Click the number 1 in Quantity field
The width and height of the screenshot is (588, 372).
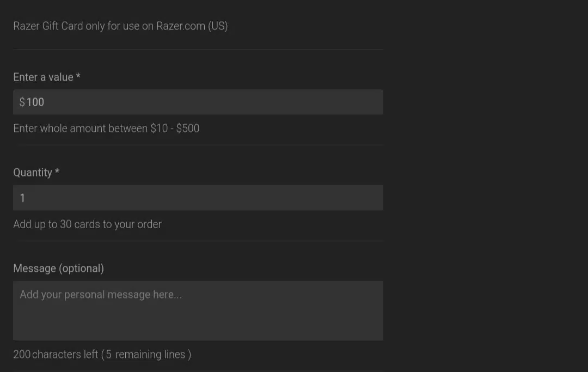pyautogui.click(x=22, y=198)
